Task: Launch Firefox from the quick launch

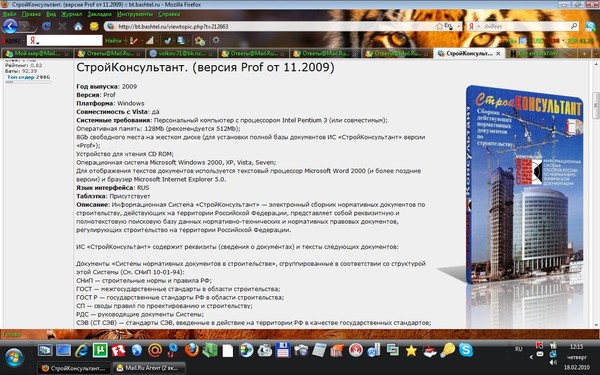Action: (x=191, y=350)
